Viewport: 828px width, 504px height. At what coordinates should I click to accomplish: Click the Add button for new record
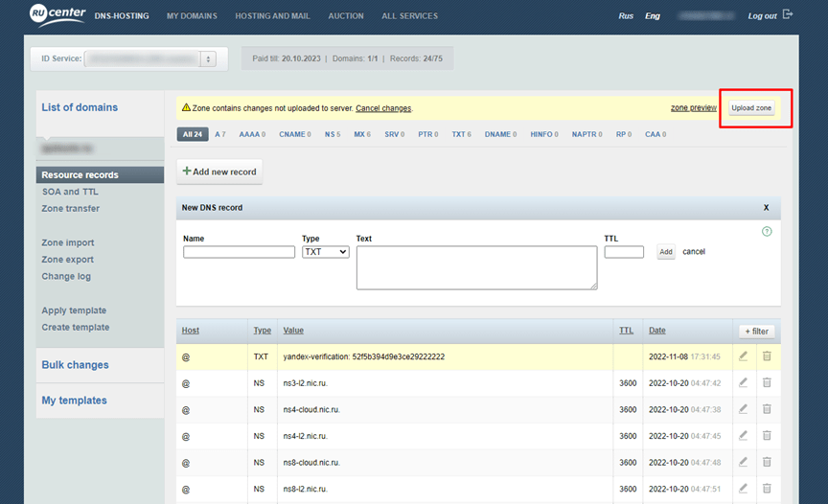tap(666, 252)
